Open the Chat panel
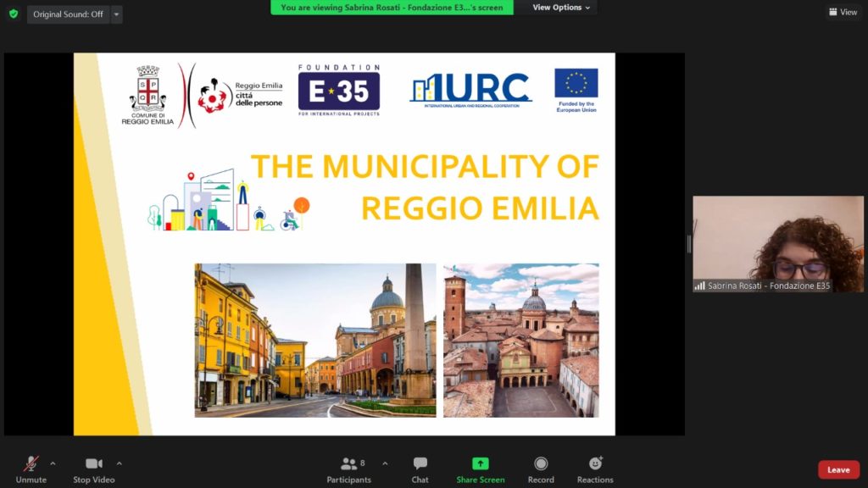 (x=420, y=469)
